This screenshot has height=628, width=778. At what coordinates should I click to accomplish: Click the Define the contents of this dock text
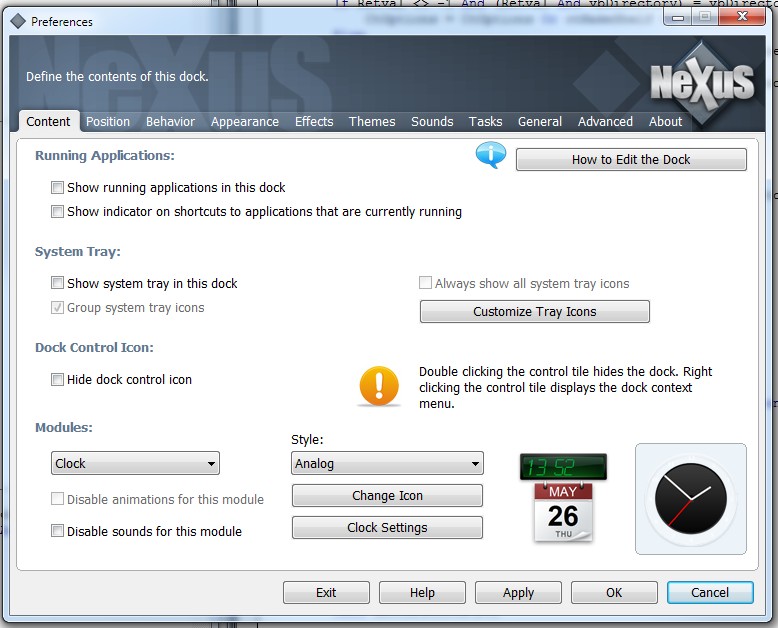pos(117,76)
